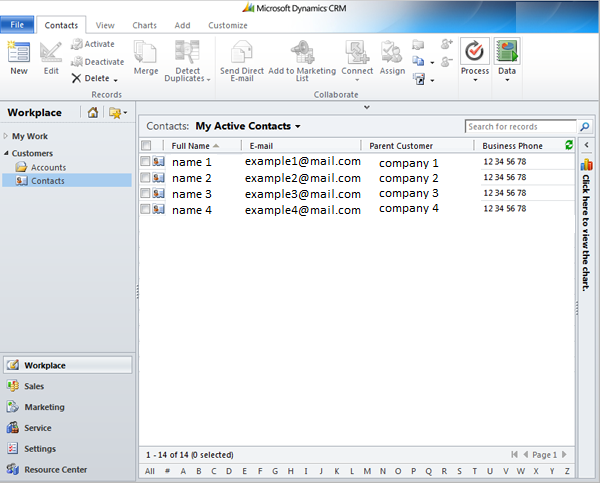Screen dimensions: 600x483
Task: Expand the My Work section
Action: (5, 136)
